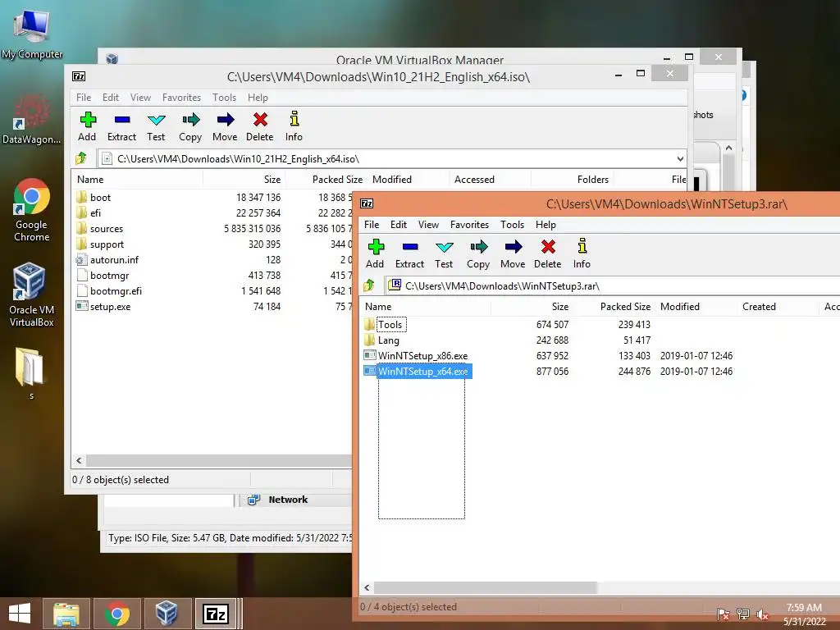
Task: Select Google Chrome desktop shortcut
Action: click(32, 210)
